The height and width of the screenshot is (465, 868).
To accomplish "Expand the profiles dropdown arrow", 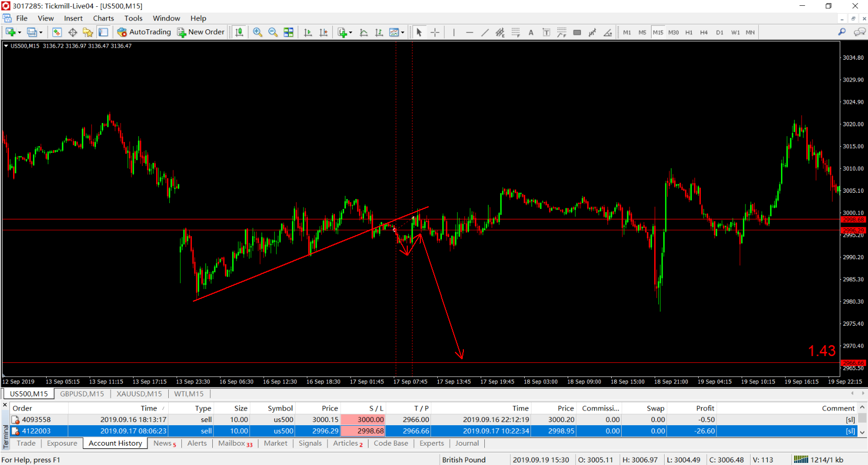I will [41, 32].
